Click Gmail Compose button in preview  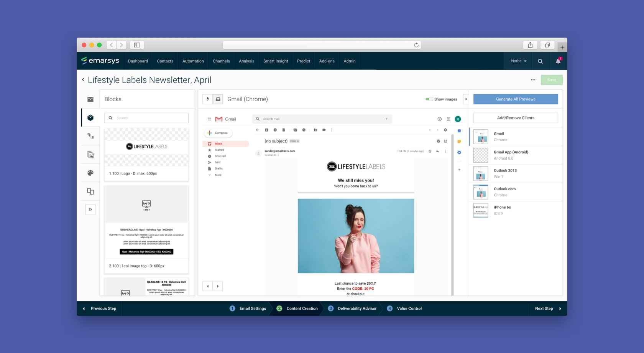pyautogui.click(x=218, y=133)
